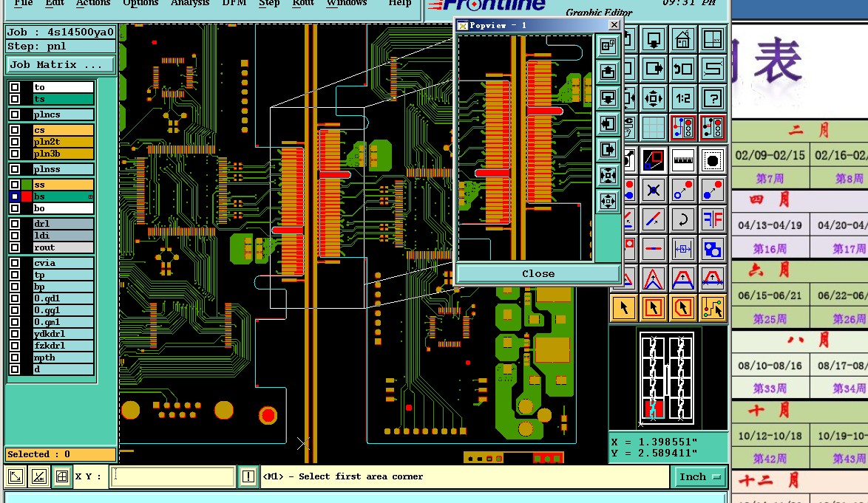Select the plnss layer name

point(63,169)
